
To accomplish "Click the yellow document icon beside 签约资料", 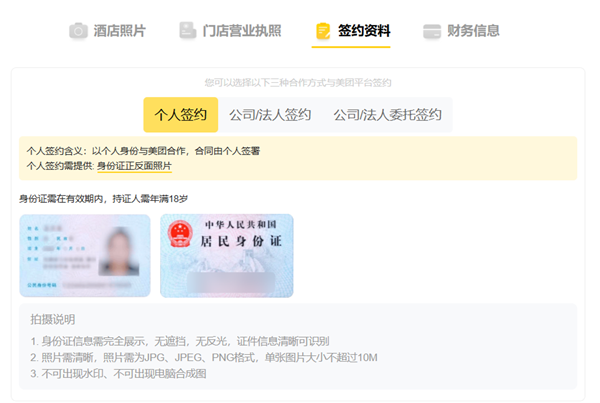I will (322, 31).
